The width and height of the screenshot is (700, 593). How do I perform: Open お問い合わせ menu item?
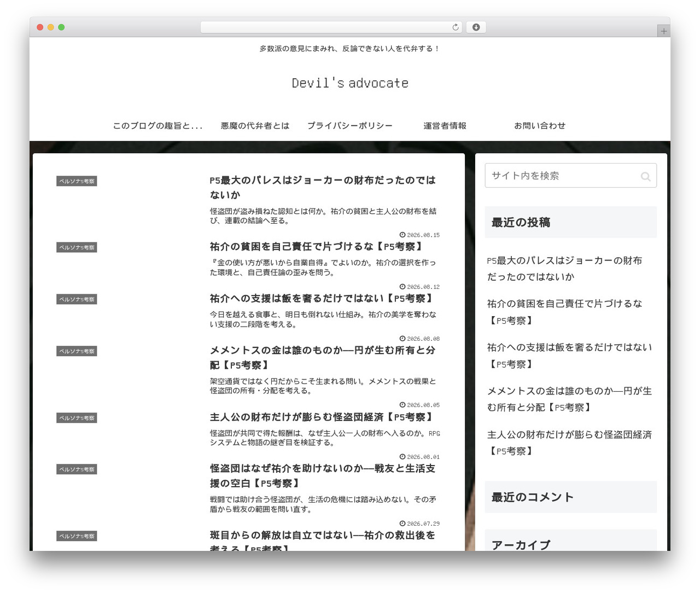(540, 126)
